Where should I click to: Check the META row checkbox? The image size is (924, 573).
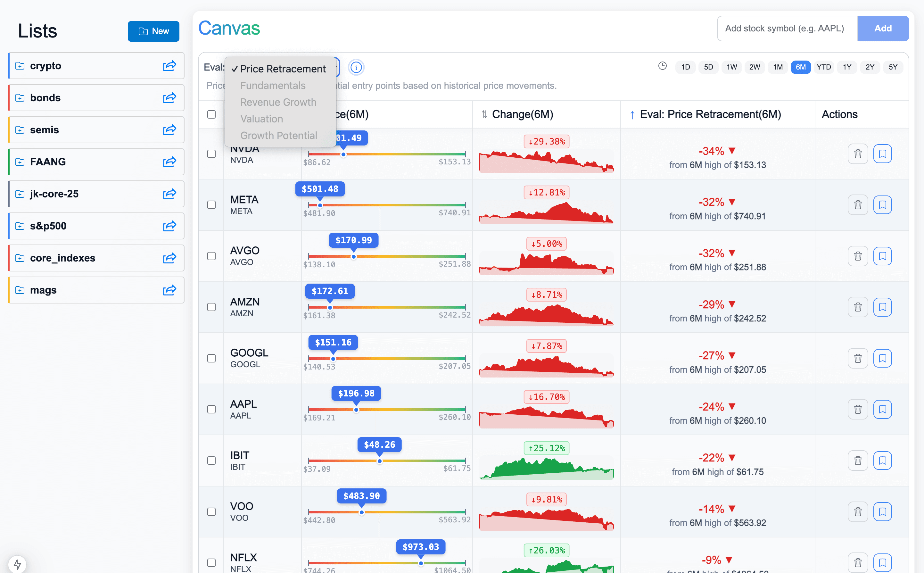(211, 205)
